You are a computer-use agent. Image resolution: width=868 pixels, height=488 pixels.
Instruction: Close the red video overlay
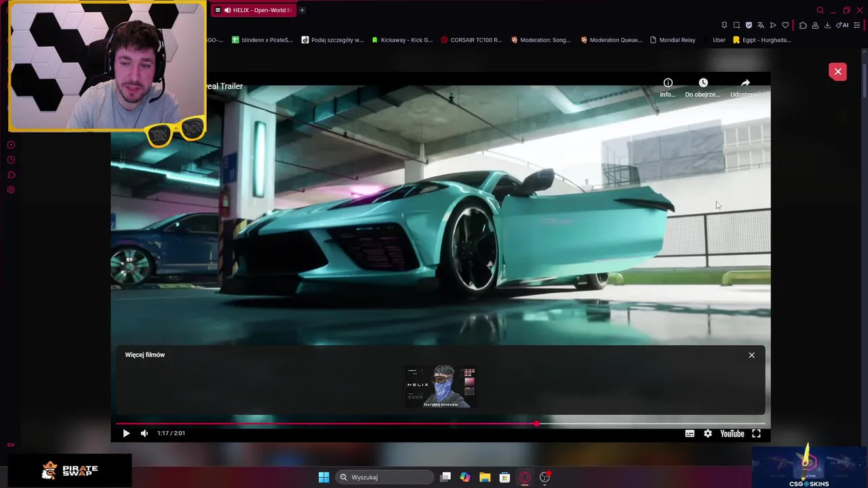tap(837, 72)
